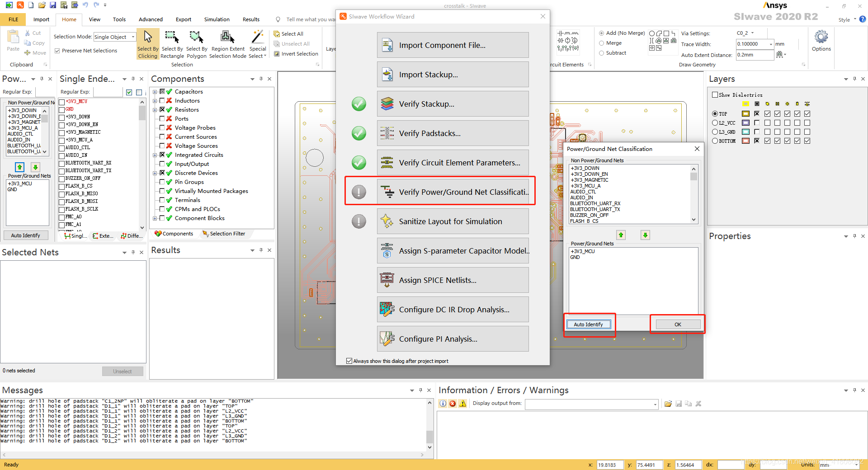
Task: Click the Auto Extent Distance field
Action: pyautogui.click(x=755, y=55)
